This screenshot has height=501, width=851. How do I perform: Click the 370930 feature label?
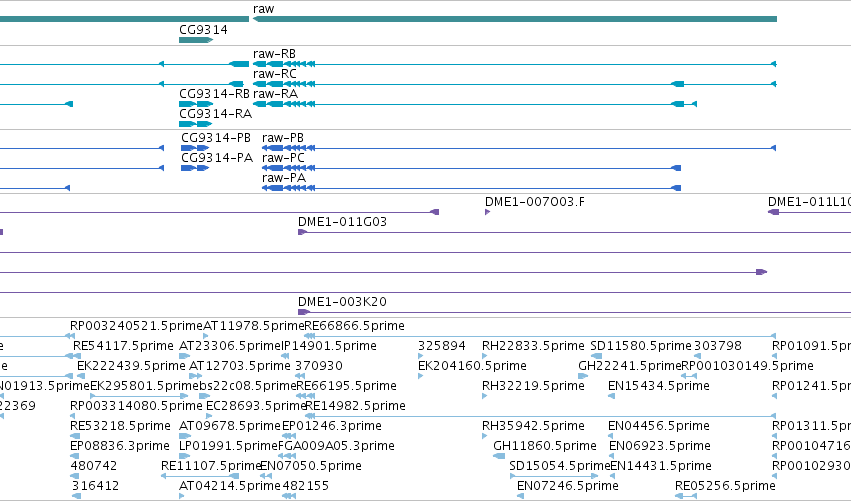pos(319,366)
